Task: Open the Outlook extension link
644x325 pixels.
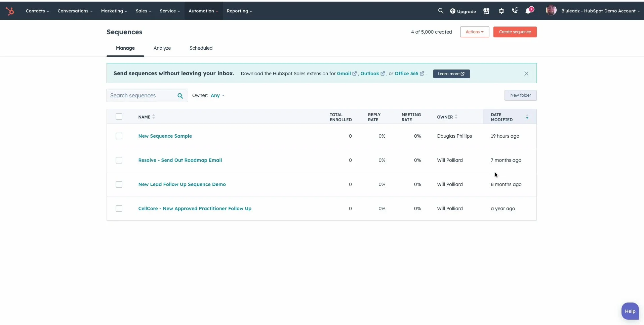Action: (x=372, y=74)
